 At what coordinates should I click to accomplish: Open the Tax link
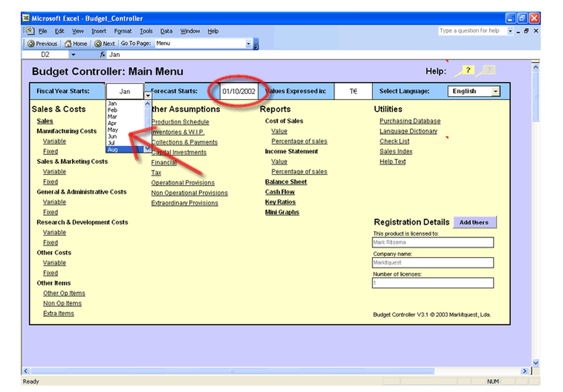(156, 173)
